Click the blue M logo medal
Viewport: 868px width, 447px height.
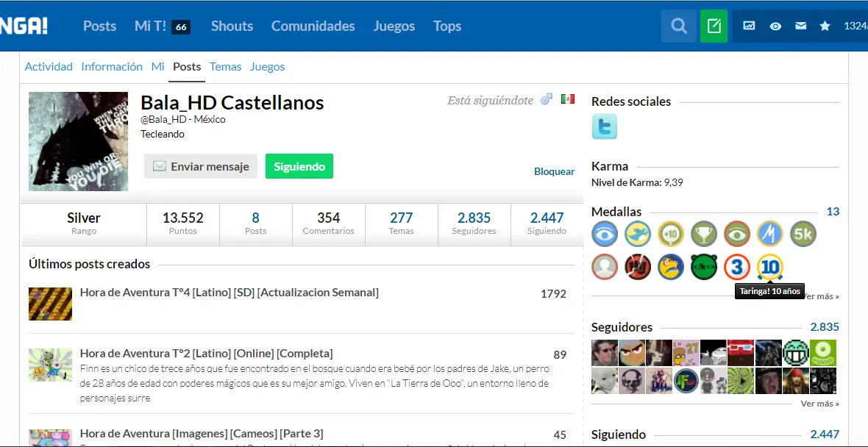coord(769,234)
